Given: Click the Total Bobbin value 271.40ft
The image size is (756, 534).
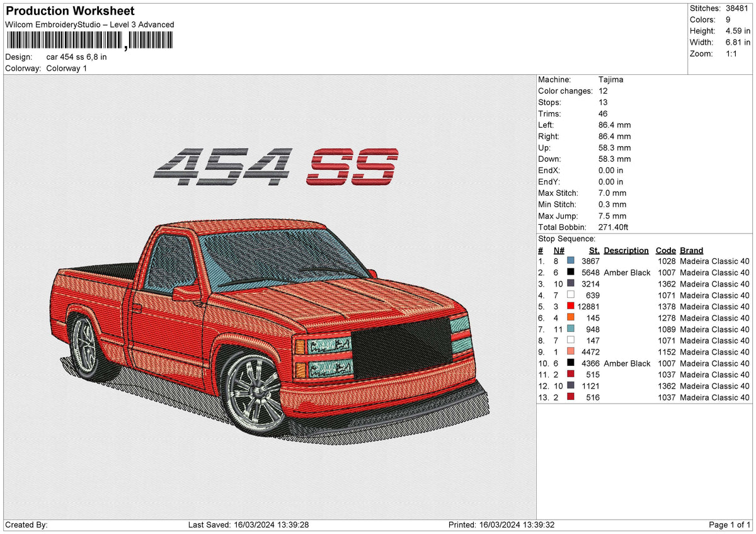Looking at the screenshot, I should [614, 227].
